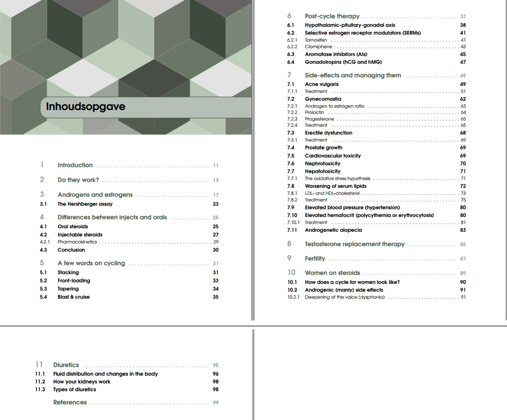The width and height of the screenshot is (507, 420).
Task: Open Testosterone replacement therapy chapter
Action: point(354,244)
